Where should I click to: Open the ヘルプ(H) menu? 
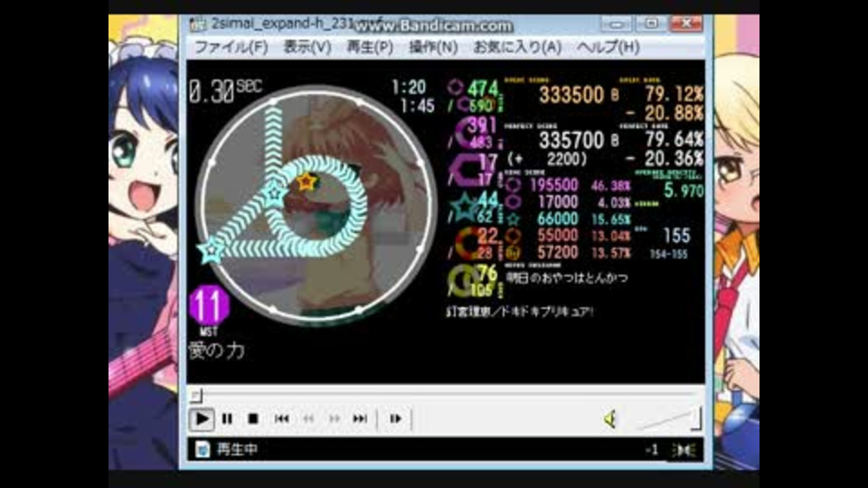(608, 47)
